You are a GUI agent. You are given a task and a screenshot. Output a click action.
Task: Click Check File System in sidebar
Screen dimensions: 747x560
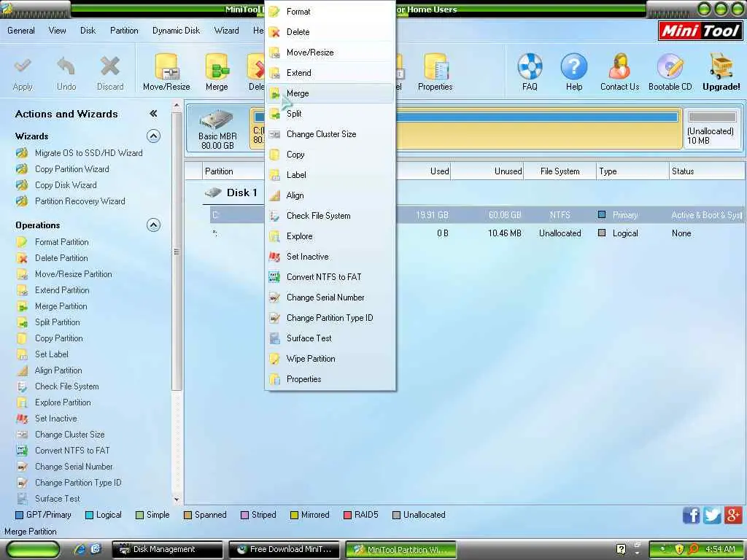point(66,386)
